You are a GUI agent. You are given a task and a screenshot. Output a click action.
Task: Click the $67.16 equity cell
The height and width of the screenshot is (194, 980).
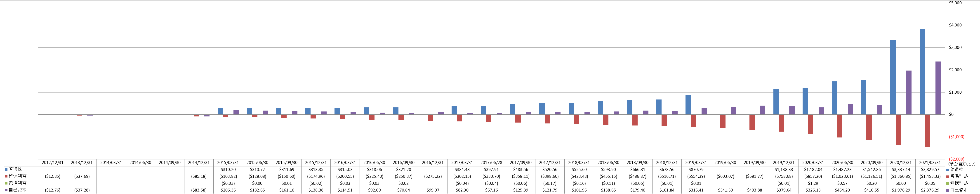(492, 190)
